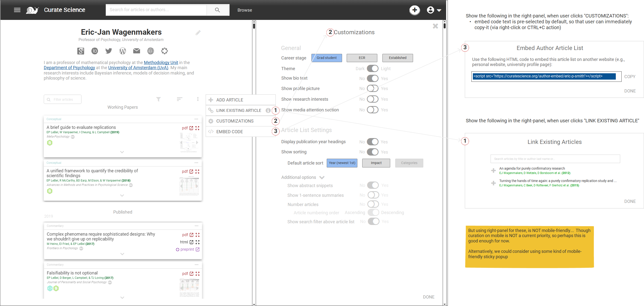Click the email envelope icon
Viewport: 644px width, 306px height.
click(x=136, y=51)
